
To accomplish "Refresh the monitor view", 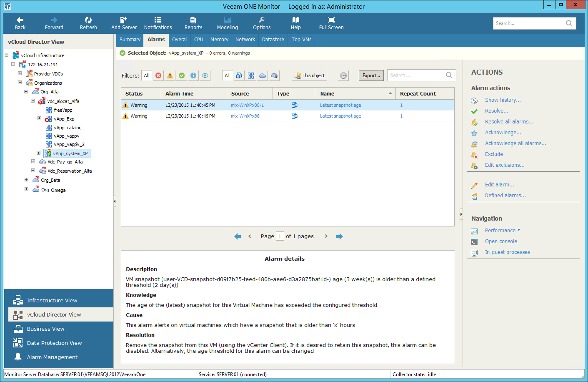I will click(88, 23).
